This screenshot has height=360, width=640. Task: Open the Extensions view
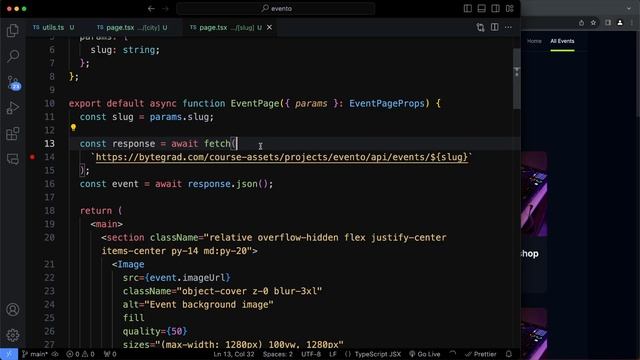pos(13,133)
